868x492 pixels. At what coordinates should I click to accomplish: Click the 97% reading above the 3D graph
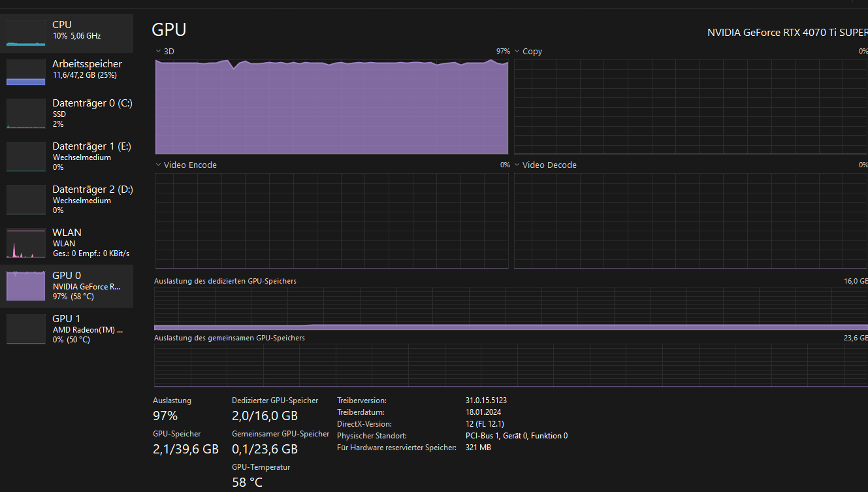[x=503, y=51]
